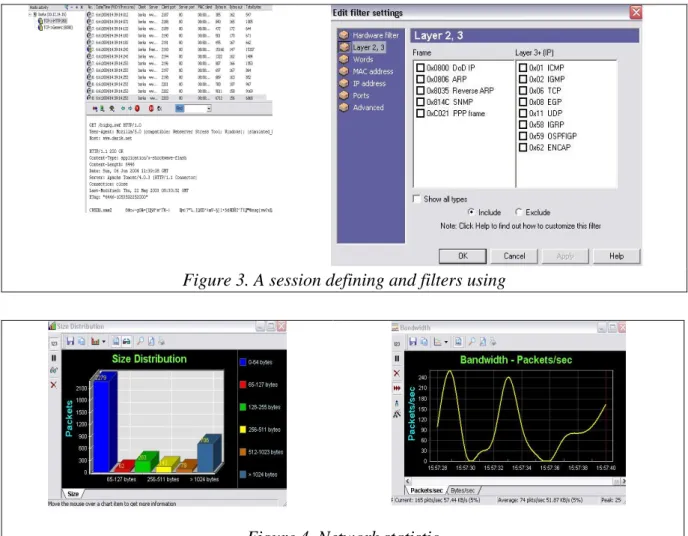
Task: Collapse the root node in session tree
Action: point(30,14)
